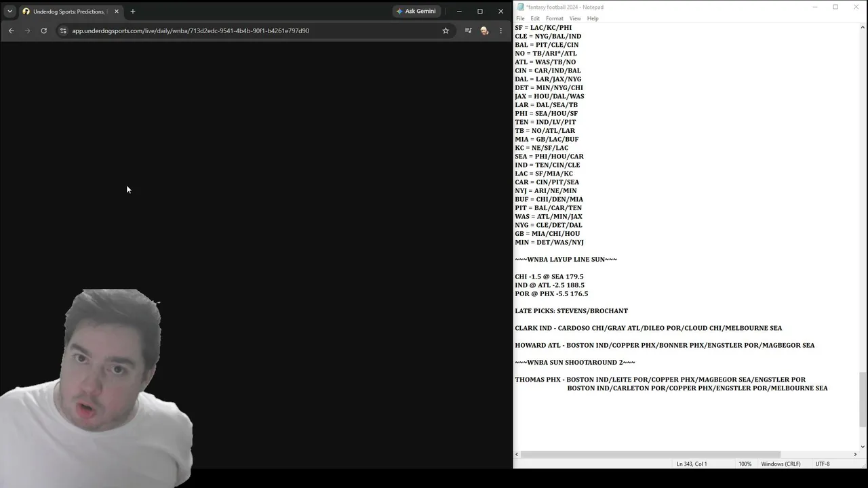Open Chrome's tab search dropdown
868x488 pixels.
(9, 12)
